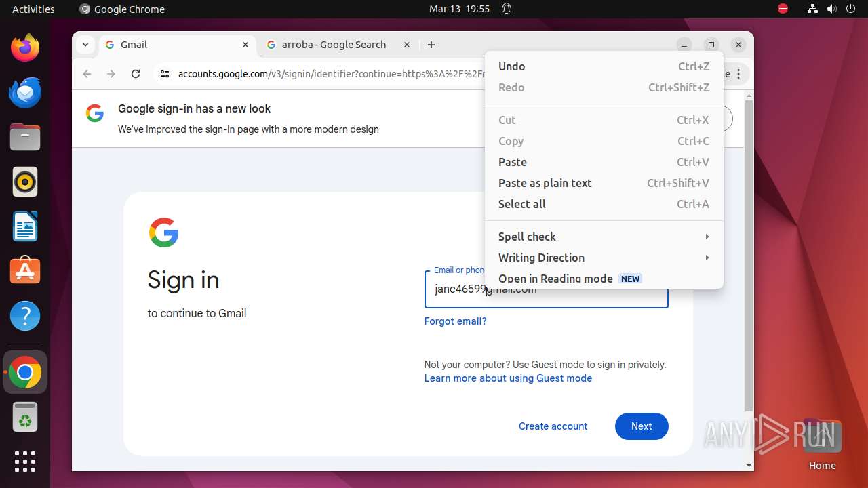Click the red do-not-disturb tray icon
The width and height of the screenshot is (868, 488).
tap(783, 9)
